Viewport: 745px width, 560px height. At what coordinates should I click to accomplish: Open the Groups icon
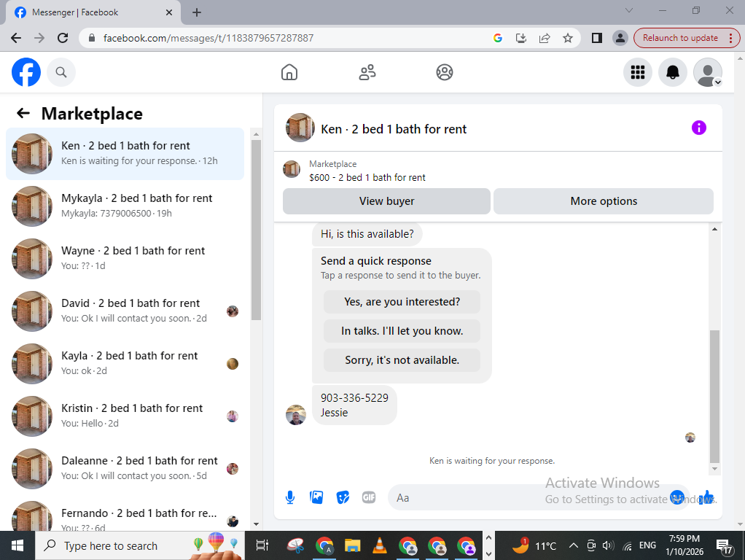[x=444, y=72]
